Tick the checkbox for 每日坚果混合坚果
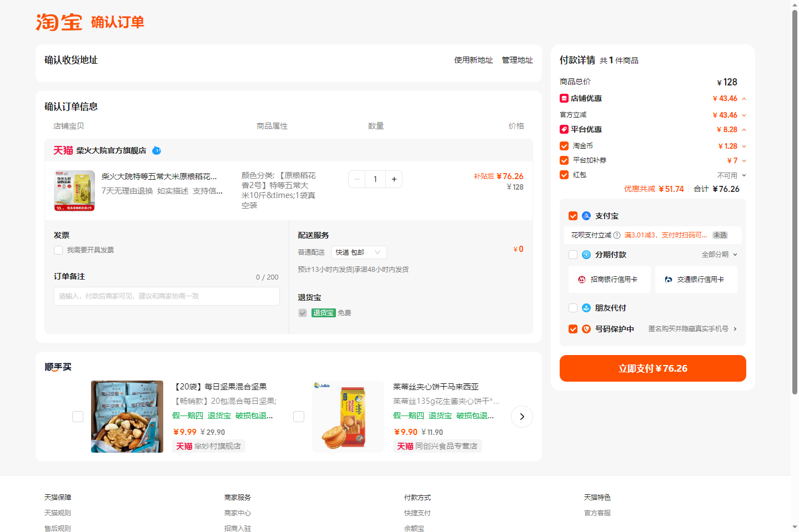The image size is (799, 532). (x=78, y=417)
